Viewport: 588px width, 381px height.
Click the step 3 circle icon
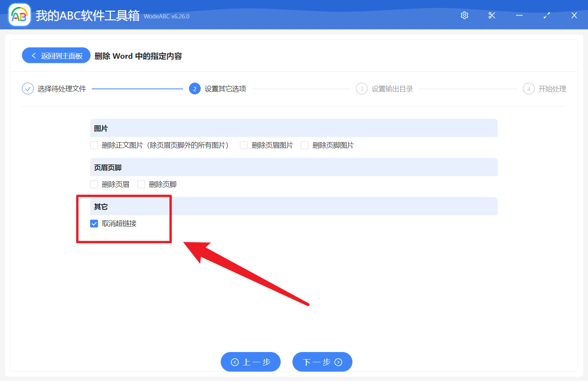click(x=361, y=88)
